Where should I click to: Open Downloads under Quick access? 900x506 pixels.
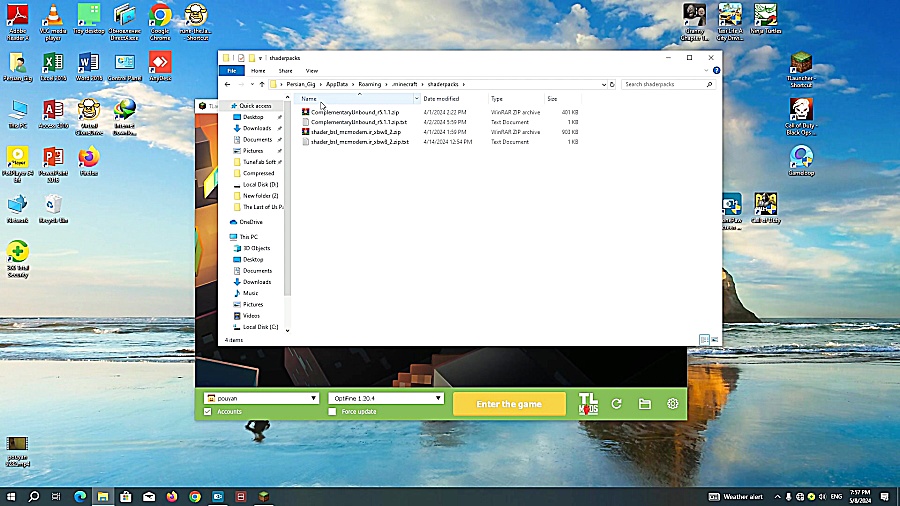(x=257, y=128)
